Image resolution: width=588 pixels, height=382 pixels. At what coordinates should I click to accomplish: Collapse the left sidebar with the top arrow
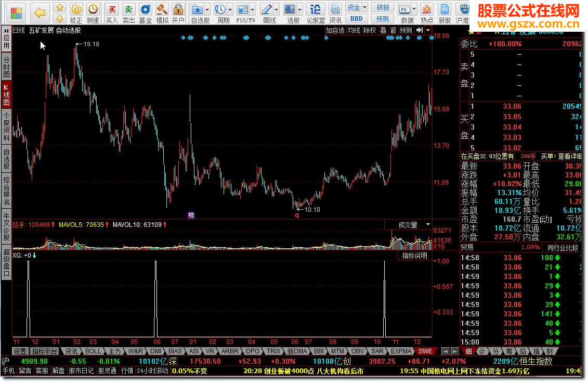pos(6,31)
